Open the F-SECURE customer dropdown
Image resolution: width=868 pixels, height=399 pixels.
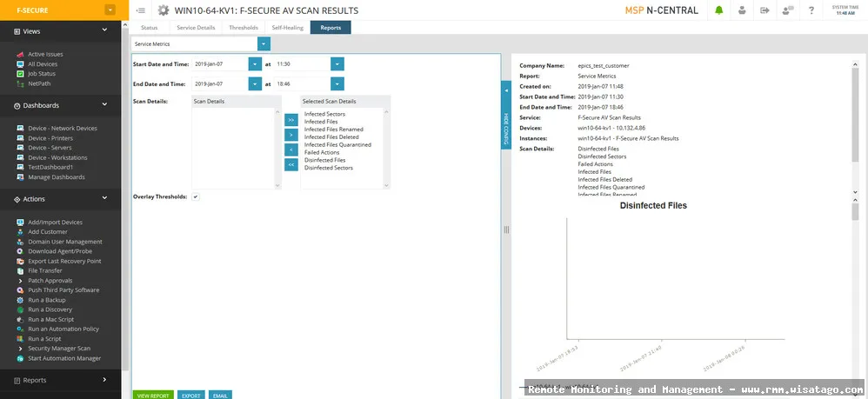(x=110, y=10)
